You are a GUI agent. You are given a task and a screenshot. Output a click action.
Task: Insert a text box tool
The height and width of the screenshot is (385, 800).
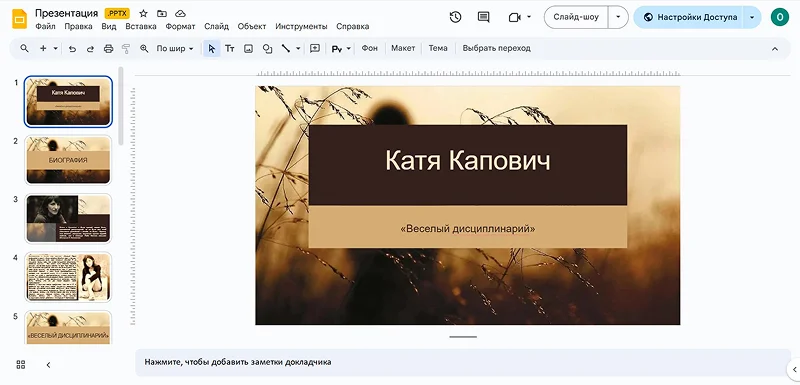pos(230,48)
